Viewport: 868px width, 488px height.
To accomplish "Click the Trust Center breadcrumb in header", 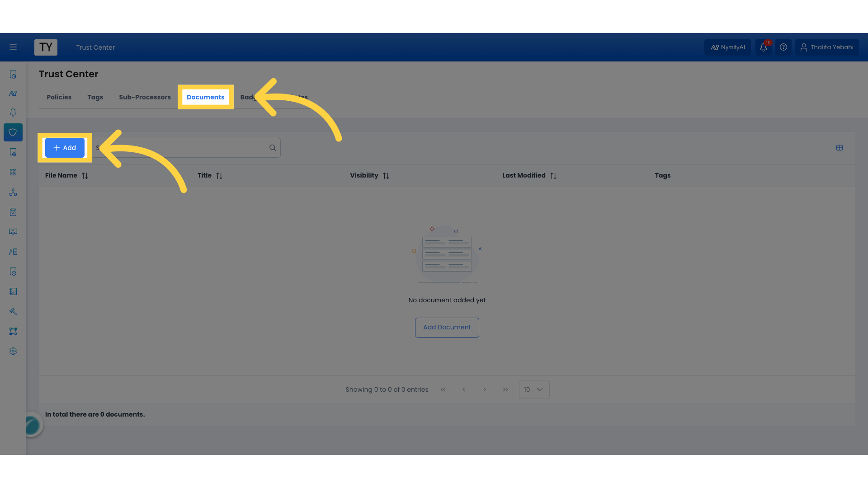I will (95, 47).
